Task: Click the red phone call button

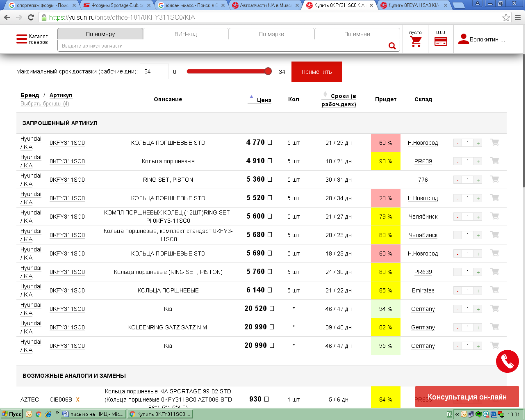Action: click(x=507, y=361)
